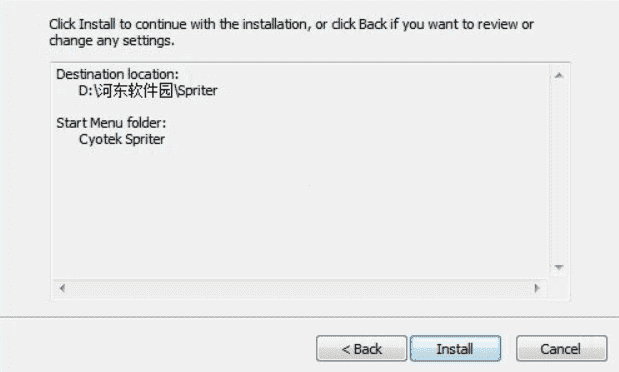The width and height of the screenshot is (619, 372).
Task: Click the vertical scrollbar track of summary box
Action: 559,171
